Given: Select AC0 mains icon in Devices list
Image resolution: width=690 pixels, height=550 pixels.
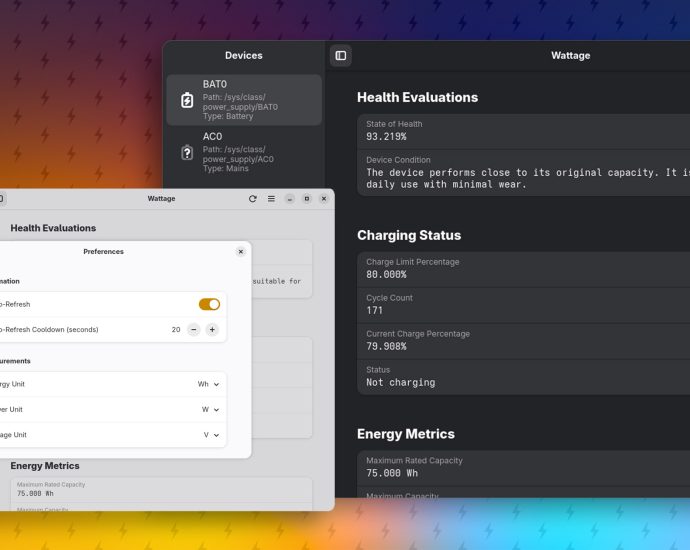Looking at the screenshot, I should (x=187, y=152).
